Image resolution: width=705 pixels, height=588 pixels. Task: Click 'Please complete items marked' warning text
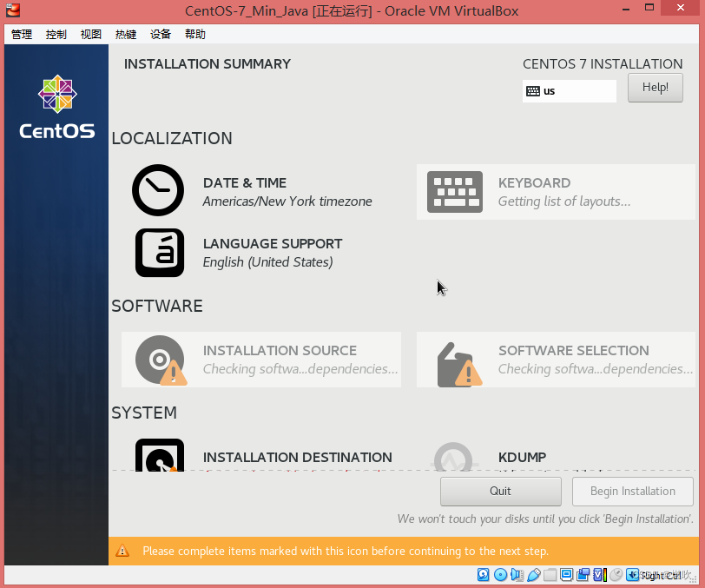(346, 552)
